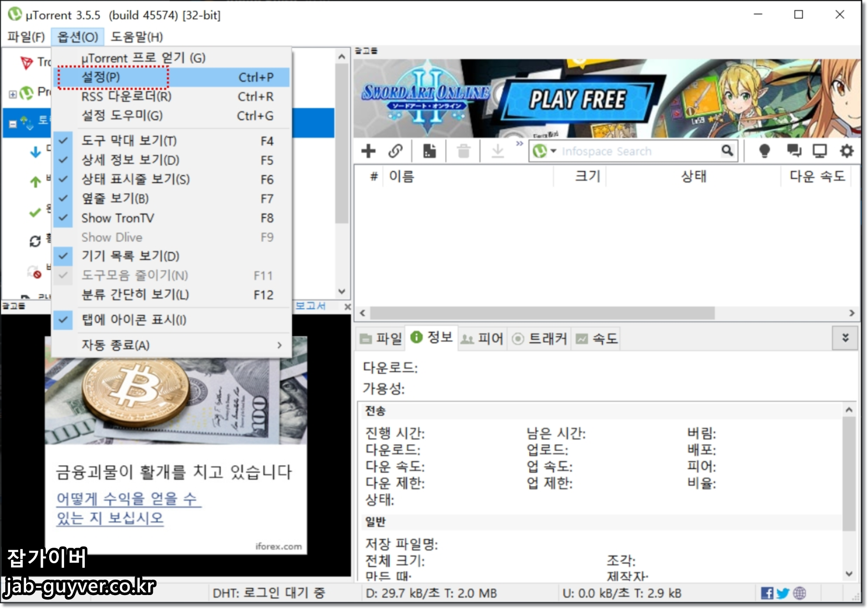
Task: Click the globe icon in the status bar
Action: click(x=800, y=593)
